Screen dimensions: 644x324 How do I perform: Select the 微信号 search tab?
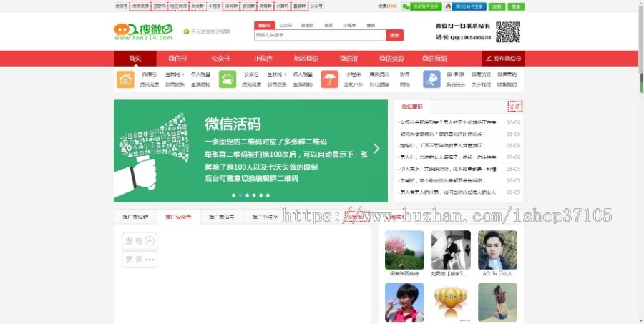[265, 26]
